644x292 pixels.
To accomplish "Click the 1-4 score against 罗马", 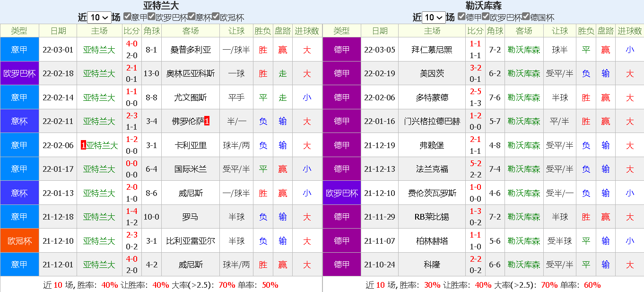I will pos(132,211).
